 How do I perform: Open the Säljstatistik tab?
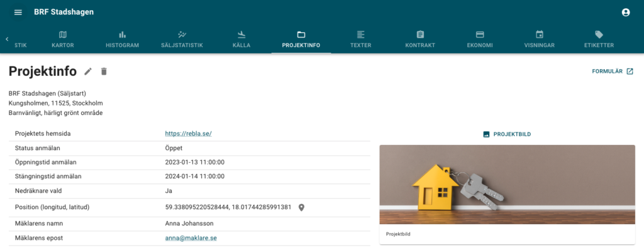(182, 40)
